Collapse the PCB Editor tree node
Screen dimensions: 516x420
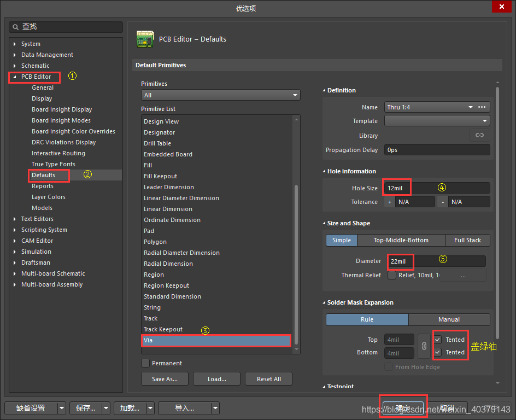coord(14,77)
